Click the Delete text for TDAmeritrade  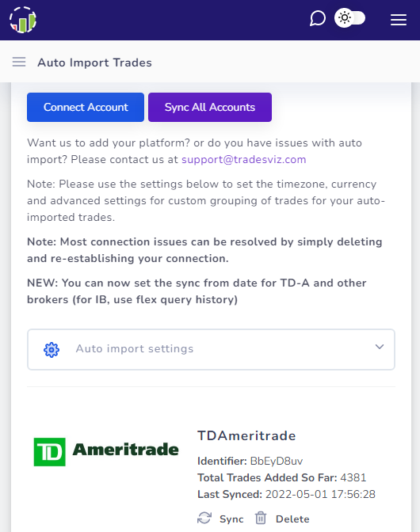point(292,519)
